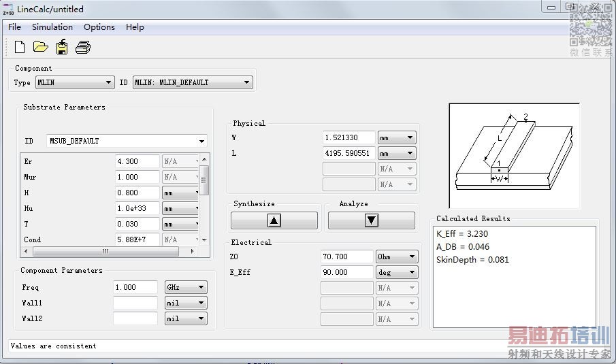Click the New file toolbar icon
616x364 pixels.
coord(20,47)
